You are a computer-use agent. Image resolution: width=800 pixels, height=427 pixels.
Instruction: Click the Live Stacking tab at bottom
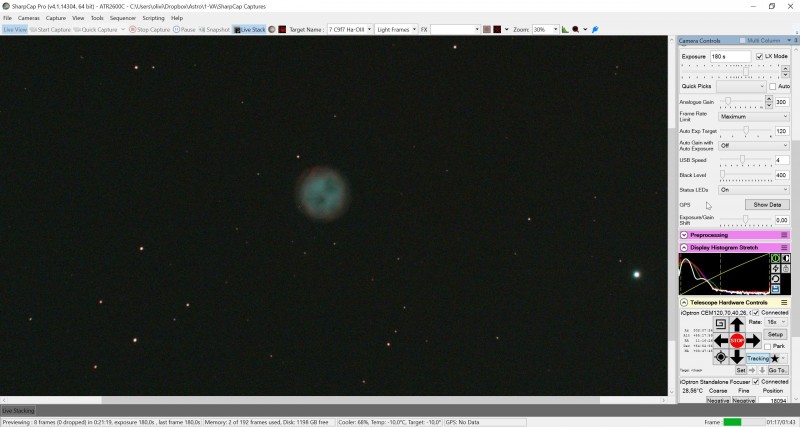tap(18, 411)
